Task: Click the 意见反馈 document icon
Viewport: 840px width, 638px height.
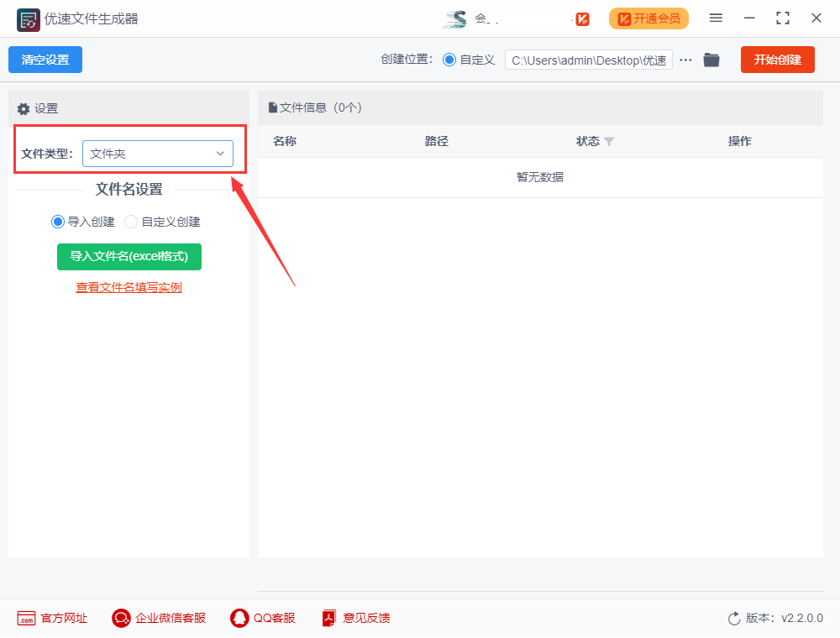Action: (329, 618)
